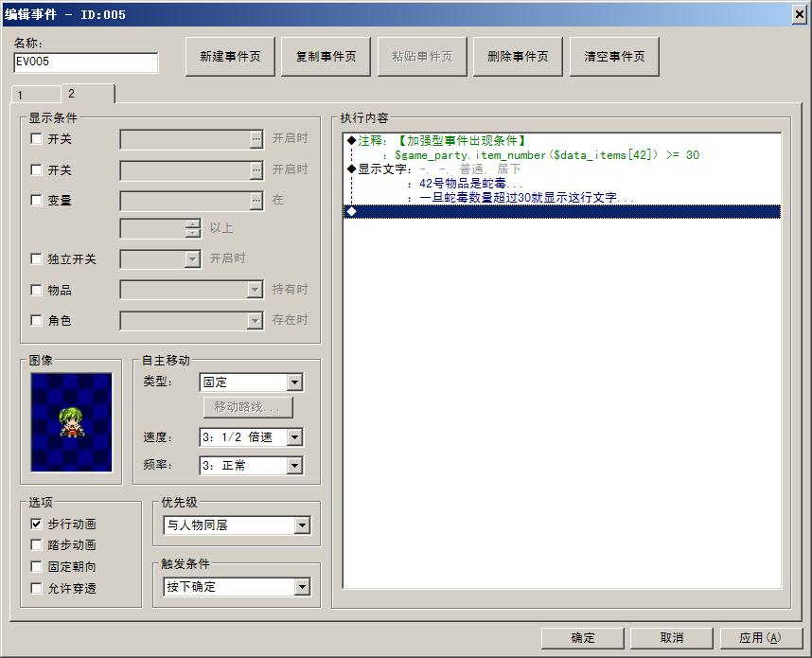Screen dimensions: 812x658
Task: Open the 速度 dropdown showing 1/2 倍速
Action: coord(251,437)
